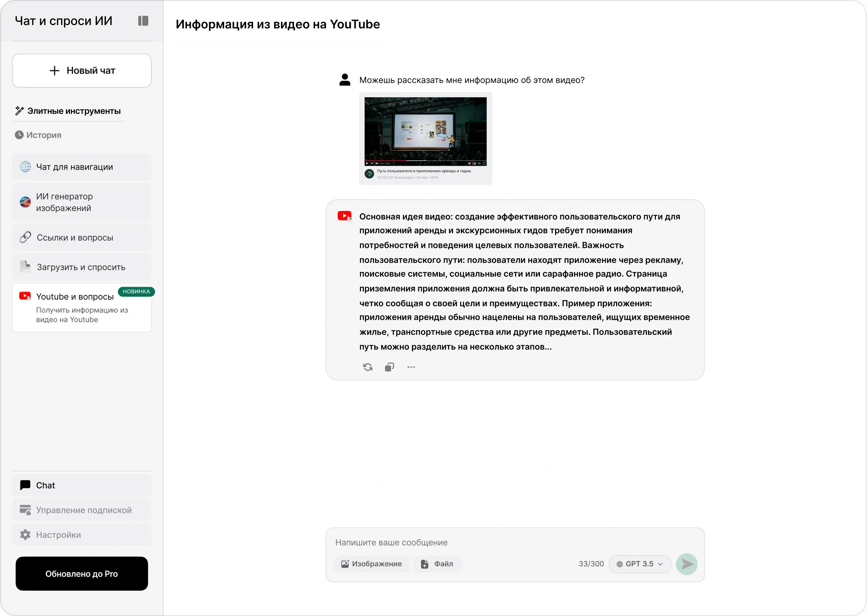
Task: Click the regenerate response icon
Action: [x=367, y=367]
